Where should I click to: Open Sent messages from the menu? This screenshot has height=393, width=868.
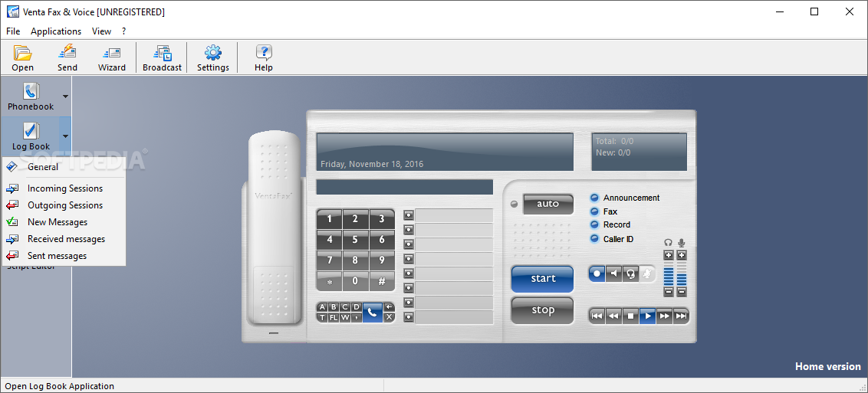click(64, 256)
